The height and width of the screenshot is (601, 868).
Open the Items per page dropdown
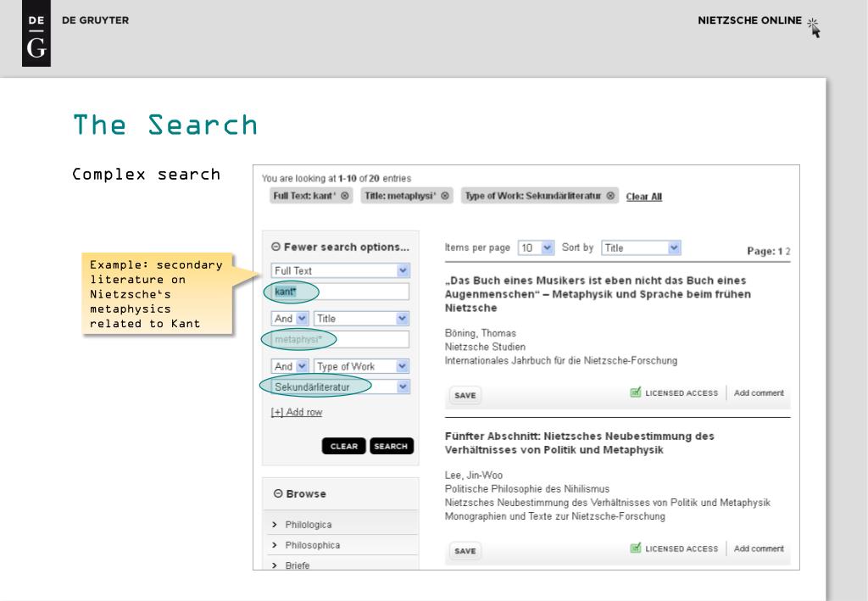pyautogui.click(x=536, y=248)
